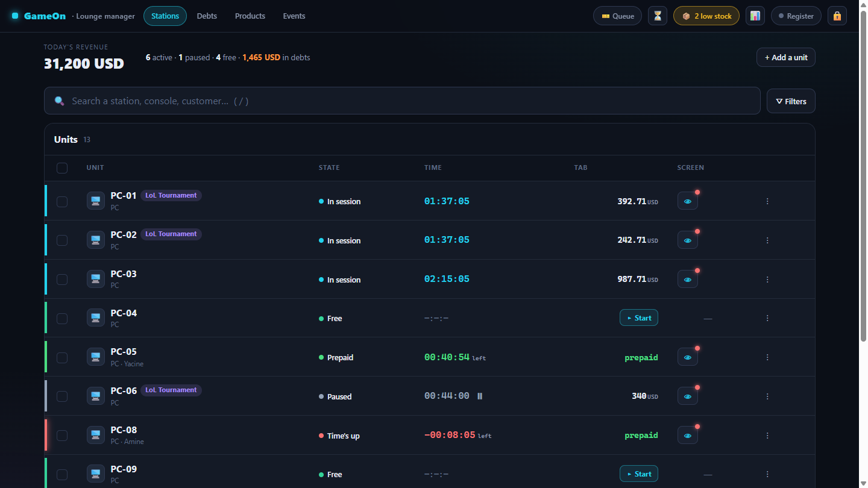Open PC-03 row options menu
Screen dimensions: 868x488
point(767,280)
